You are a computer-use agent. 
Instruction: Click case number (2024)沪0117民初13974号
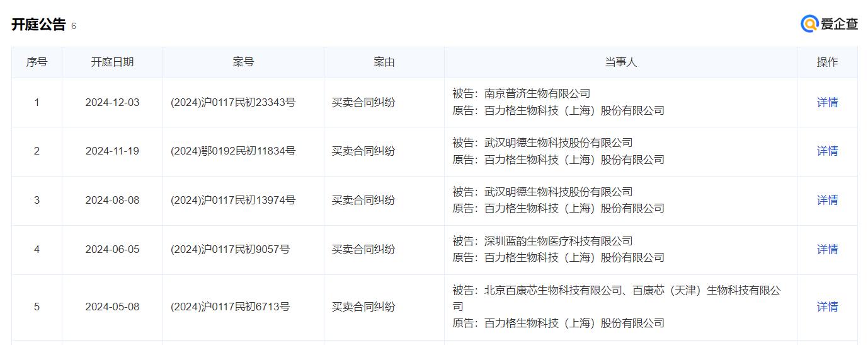tap(233, 200)
